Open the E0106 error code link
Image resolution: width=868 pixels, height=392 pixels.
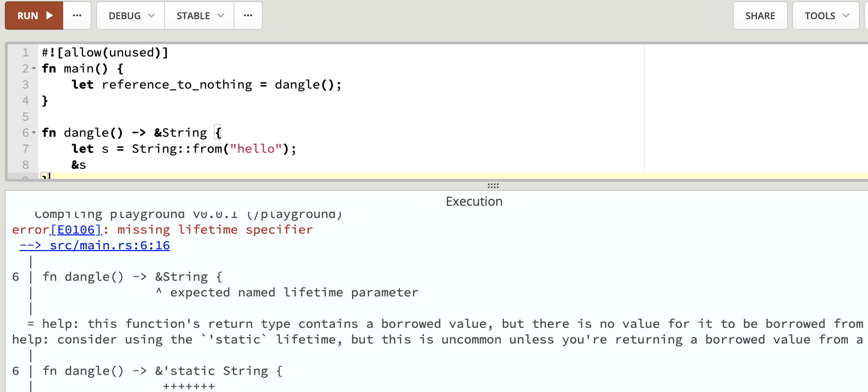(76, 230)
